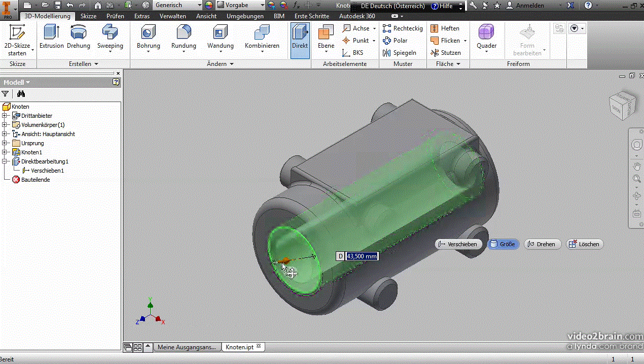The width and height of the screenshot is (644, 364).
Task: Select the Wandung shell tool
Action: click(x=221, y=39)
